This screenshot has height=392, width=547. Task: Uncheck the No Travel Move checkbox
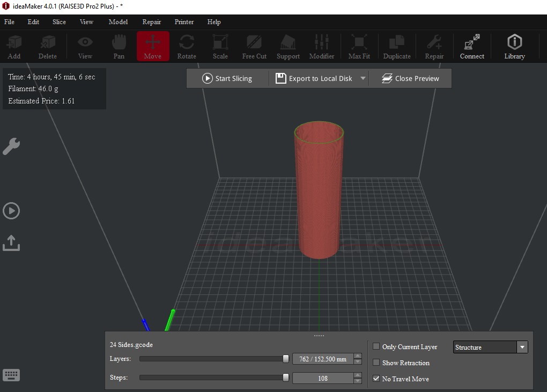coord(376,379)
